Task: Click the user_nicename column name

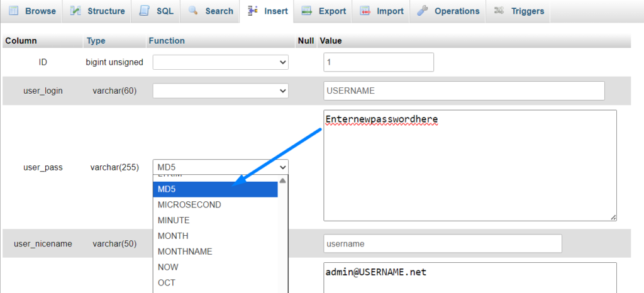Action: (43, 244)
